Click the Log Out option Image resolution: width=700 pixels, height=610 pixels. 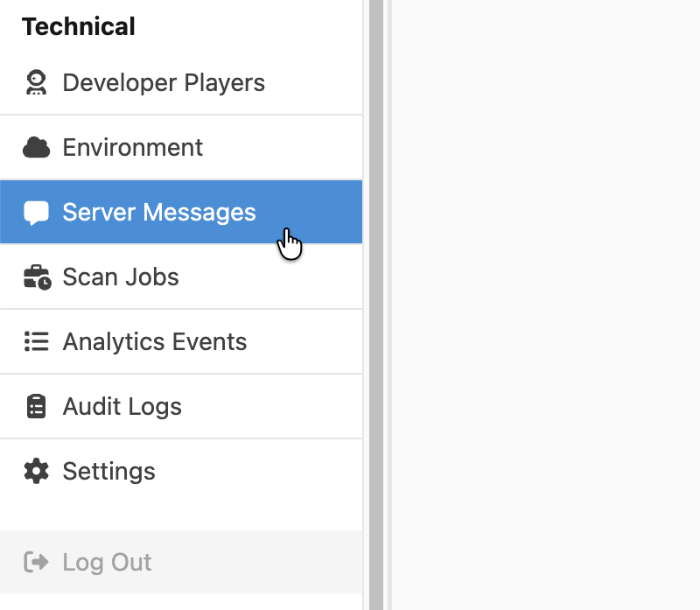(106, 563)
